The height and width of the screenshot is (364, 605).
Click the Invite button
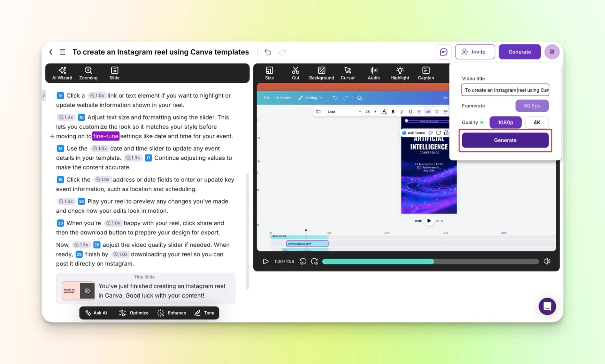coord(475,52)
